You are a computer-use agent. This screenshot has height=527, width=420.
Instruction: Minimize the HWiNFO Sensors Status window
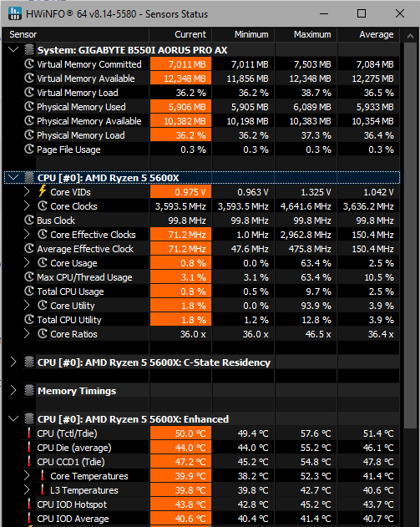tap(324, 13)
